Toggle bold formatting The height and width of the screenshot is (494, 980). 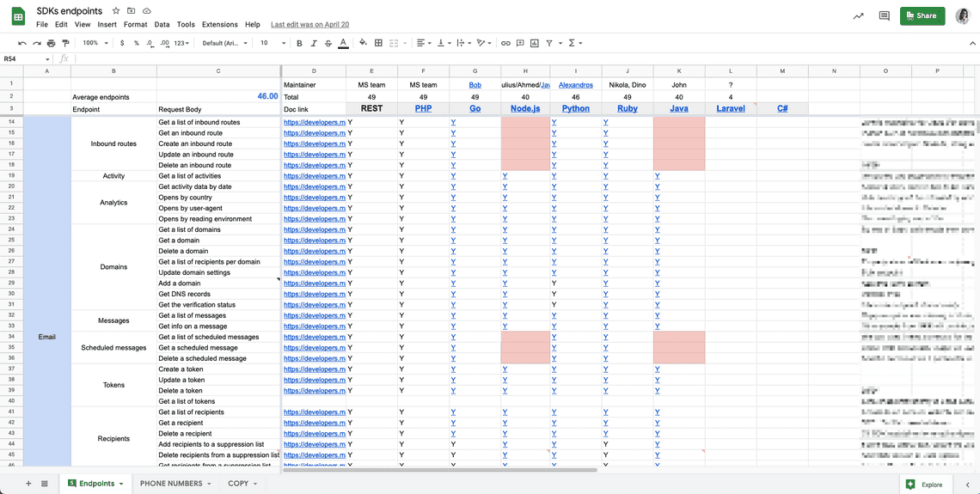pos(299,43)
